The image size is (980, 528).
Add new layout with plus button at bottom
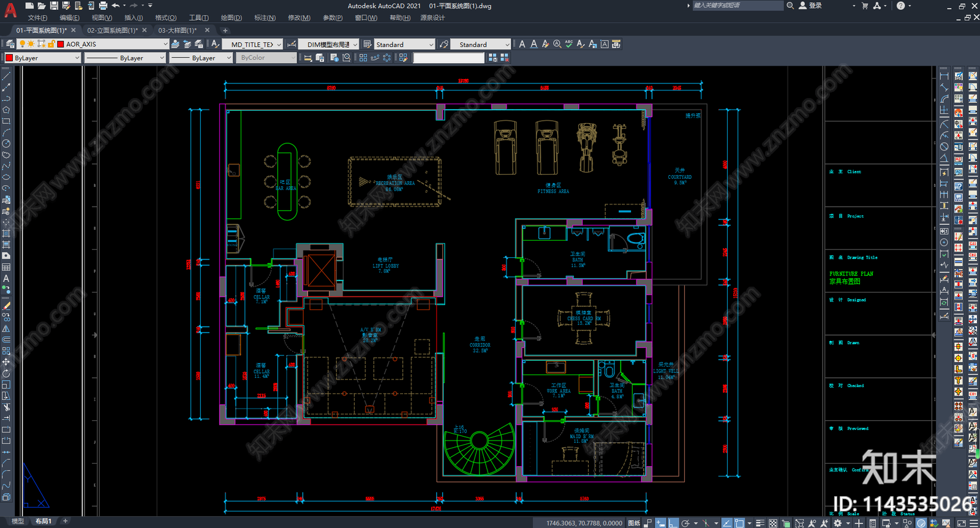[65, 521]
